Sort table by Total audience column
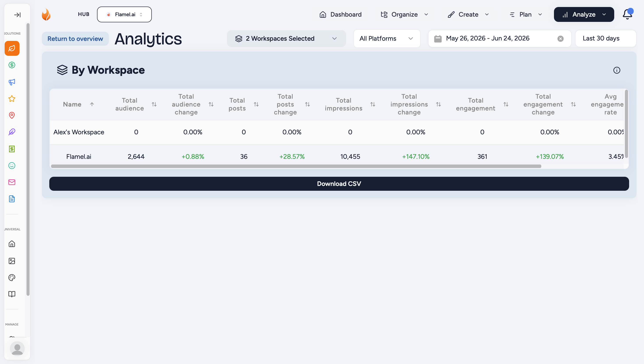Screen dimensions: 644x364 154,104
